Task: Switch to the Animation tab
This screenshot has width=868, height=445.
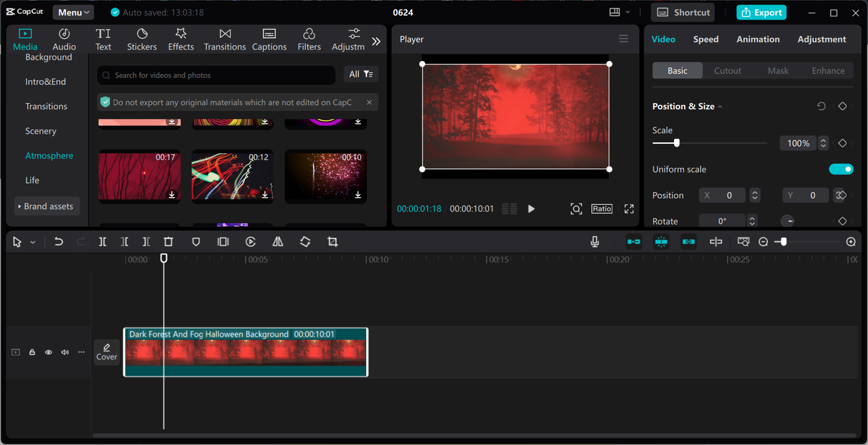Action: [758, 39]
